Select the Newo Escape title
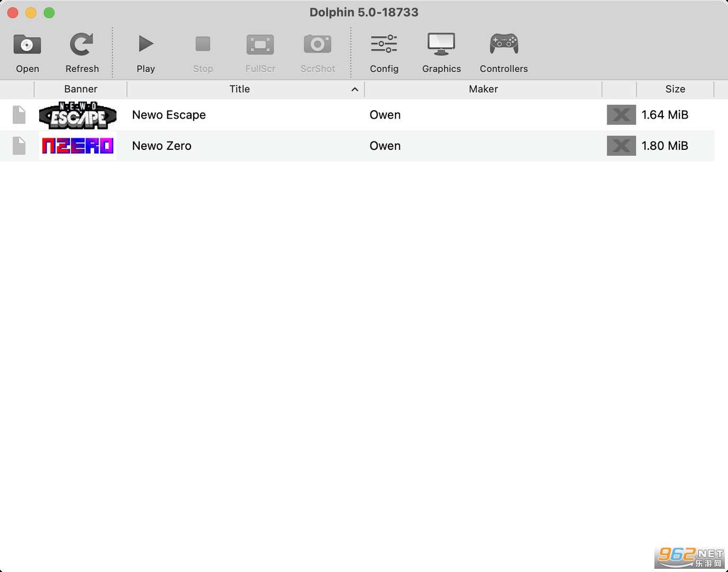The image size is (728, 572). [x=169, y=115]
